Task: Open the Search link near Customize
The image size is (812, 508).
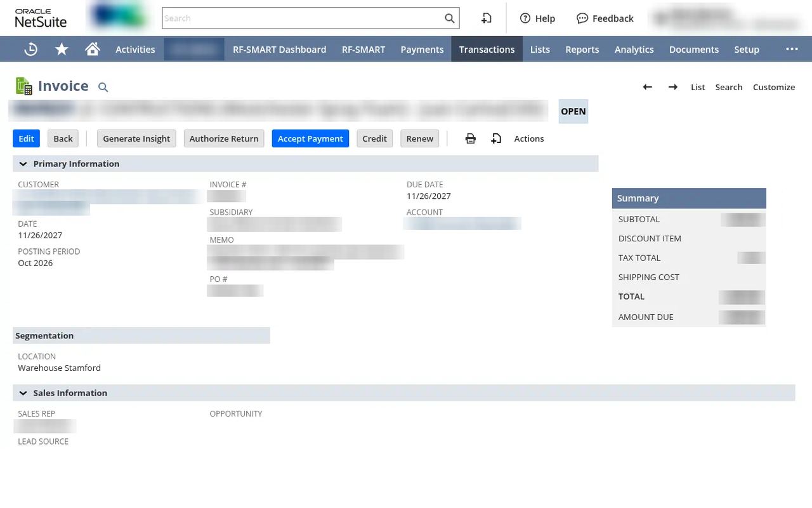Action: click(728, 87)
